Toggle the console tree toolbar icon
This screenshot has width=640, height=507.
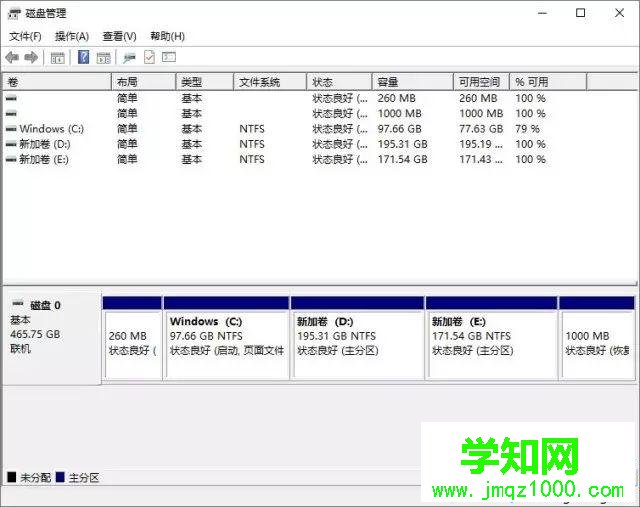pos(57,58)
